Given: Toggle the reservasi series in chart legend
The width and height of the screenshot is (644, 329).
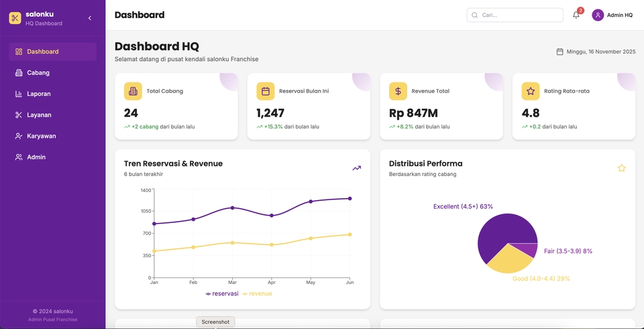Looking at the screenshot, I should pos(222,293).
